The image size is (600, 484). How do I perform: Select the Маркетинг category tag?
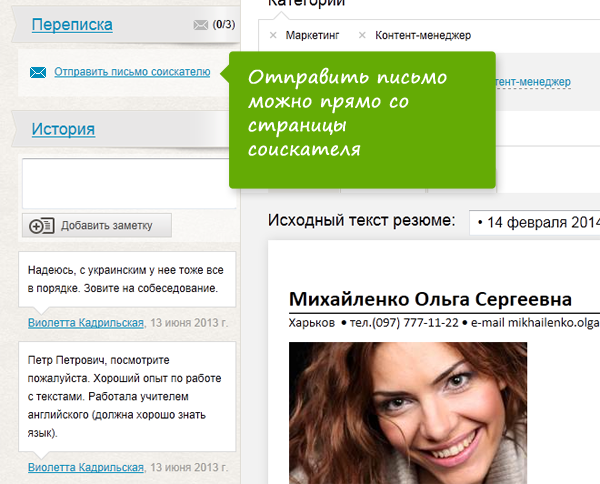coord(312,35)
